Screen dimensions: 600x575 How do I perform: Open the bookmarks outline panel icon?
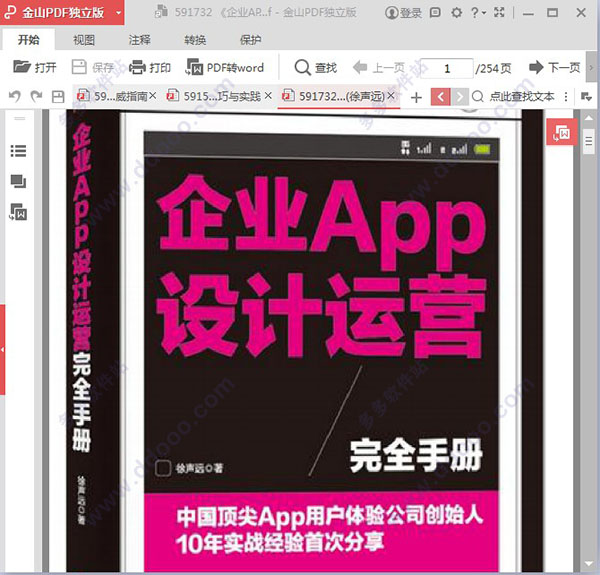18,151
